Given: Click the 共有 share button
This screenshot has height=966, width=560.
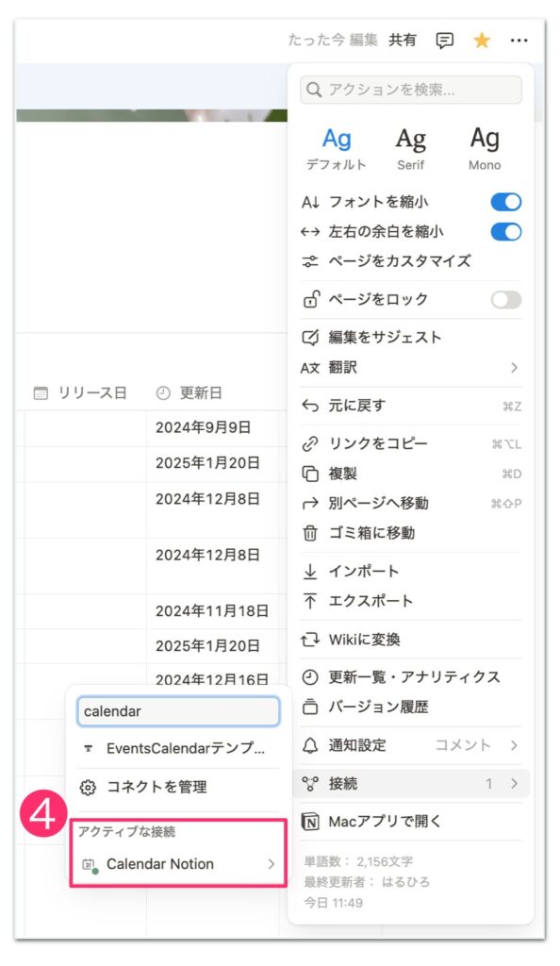Looking at the screenshot, I should click(403, 40).
